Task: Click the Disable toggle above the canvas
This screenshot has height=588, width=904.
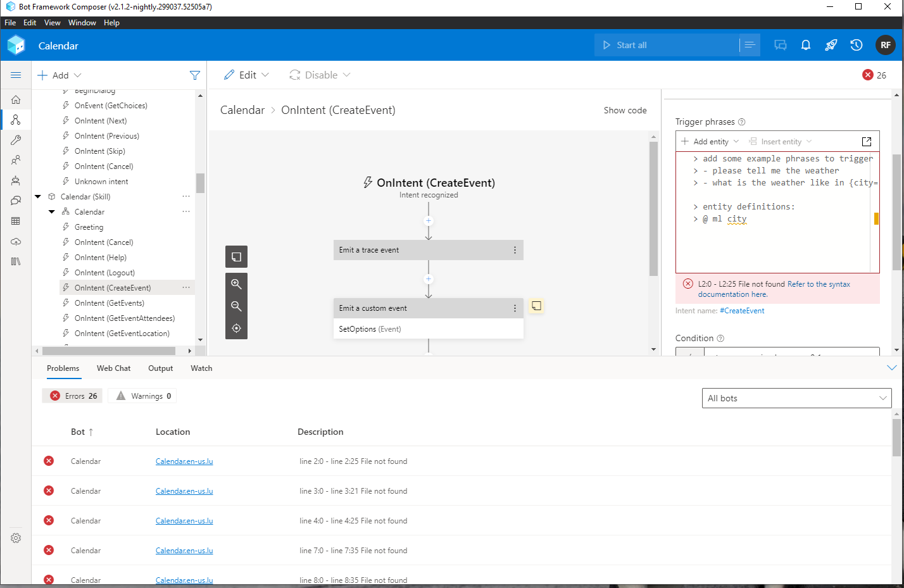Action: [319, 75]
